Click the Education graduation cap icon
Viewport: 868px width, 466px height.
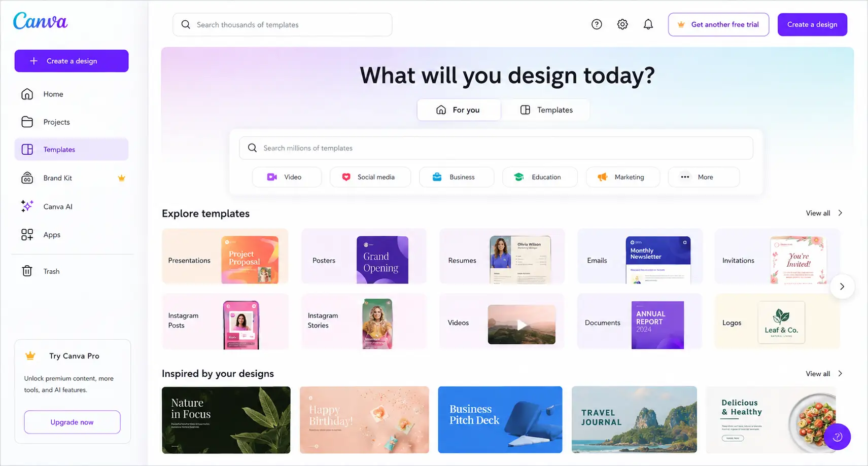click(518, 177)
